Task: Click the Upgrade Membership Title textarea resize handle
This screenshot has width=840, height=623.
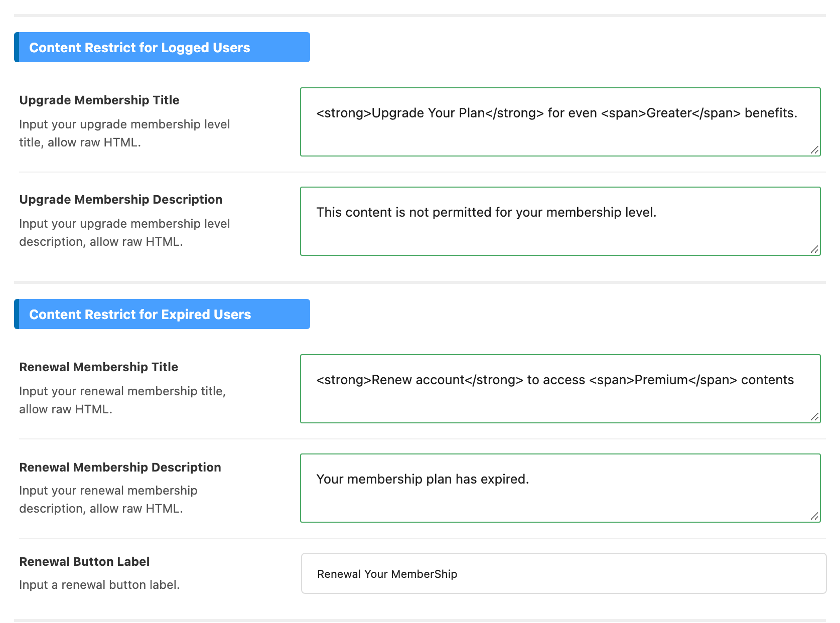Action: pyautogui.click(x=815, y=150)
